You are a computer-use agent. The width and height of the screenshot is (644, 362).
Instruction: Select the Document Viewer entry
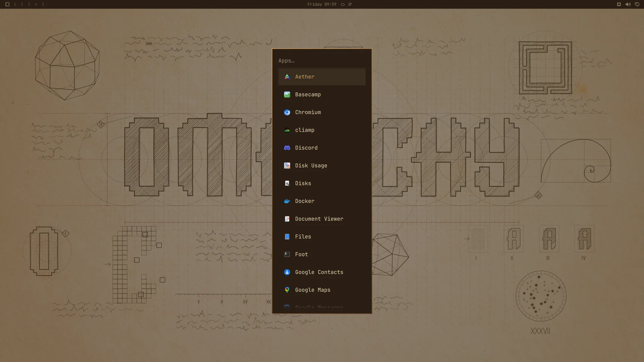tap(322, 219)
